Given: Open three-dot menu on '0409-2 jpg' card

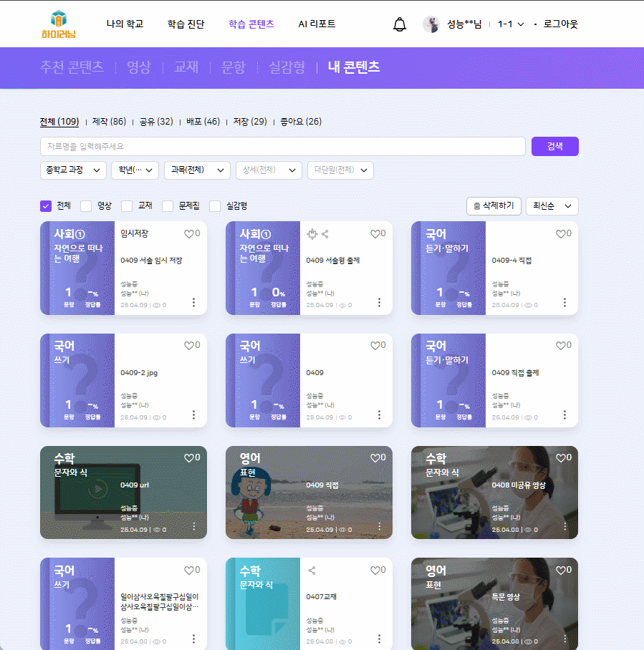Looking at the screenshot, I should (193, 415).
